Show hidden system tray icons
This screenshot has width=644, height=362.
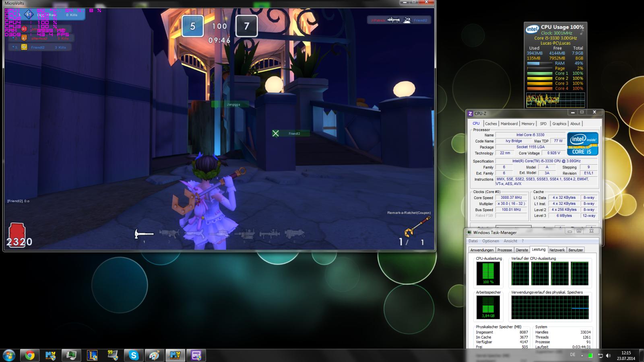click(x=582, y=356)
